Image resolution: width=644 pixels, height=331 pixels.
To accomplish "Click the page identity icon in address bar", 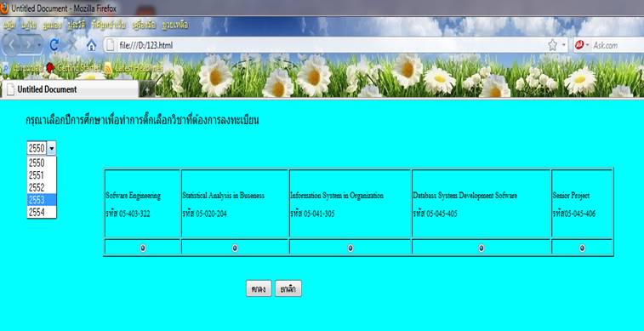I will [111, 46].
